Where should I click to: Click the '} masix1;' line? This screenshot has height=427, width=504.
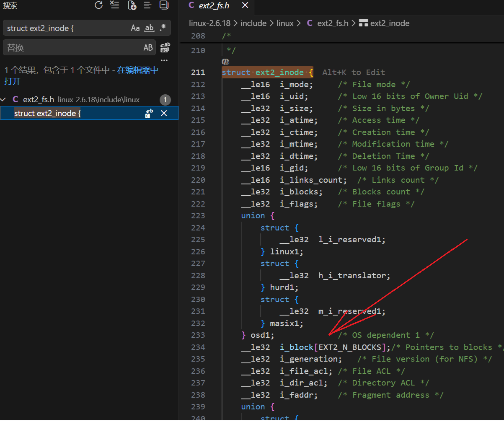tap(282, 323)
